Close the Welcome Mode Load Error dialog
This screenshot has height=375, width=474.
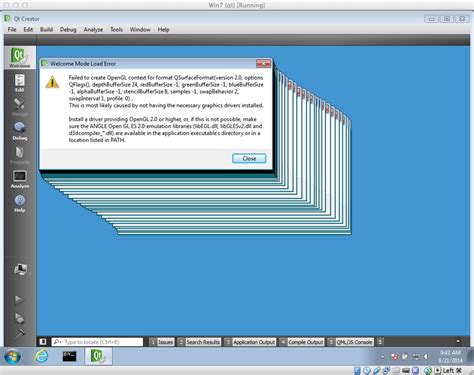[x=249, y=158]
